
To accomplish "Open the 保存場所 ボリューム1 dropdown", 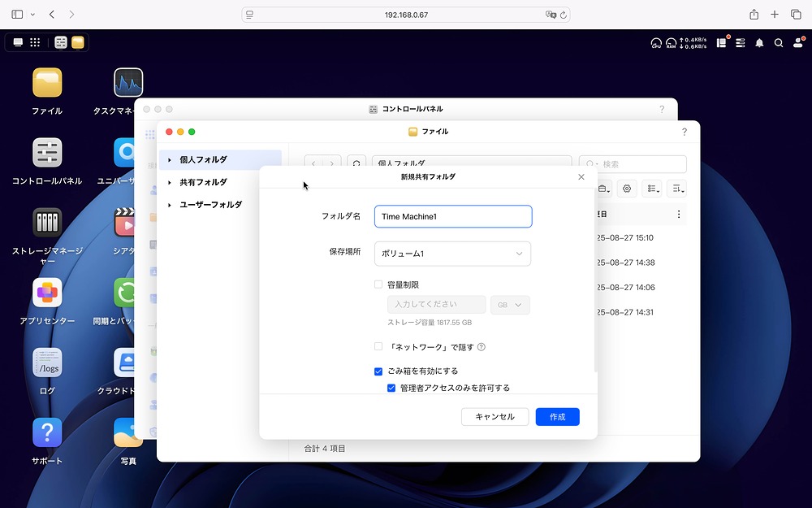I will (452, 254).
